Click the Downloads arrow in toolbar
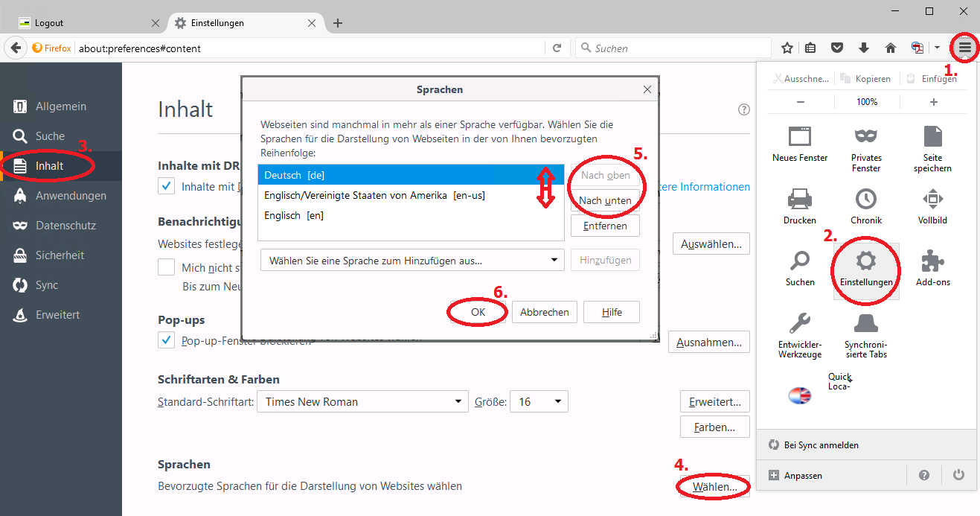 (864, 48)
